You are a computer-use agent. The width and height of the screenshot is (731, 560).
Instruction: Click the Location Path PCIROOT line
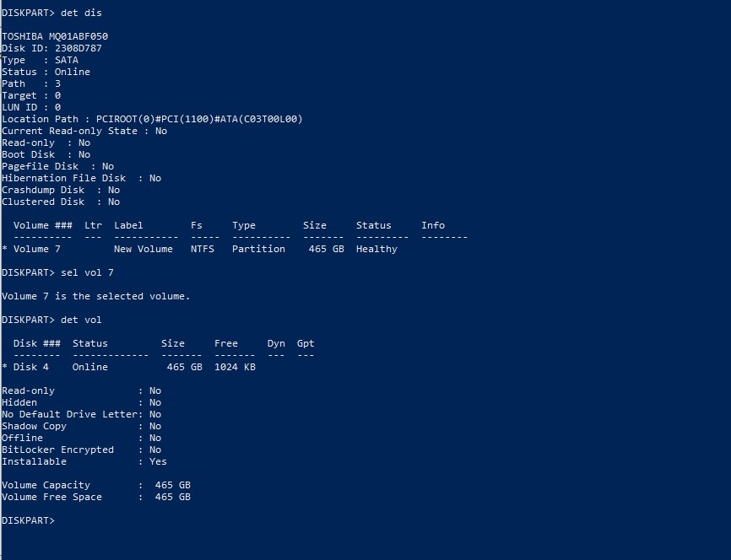click(152, 119)
